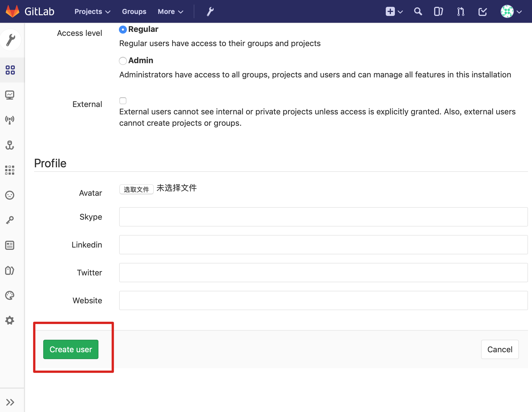Click the Access level label

tap(79, 33)
